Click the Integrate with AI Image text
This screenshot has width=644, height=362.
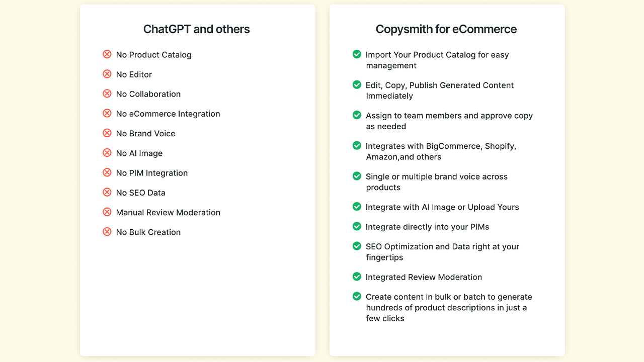[x=442, y=207]
